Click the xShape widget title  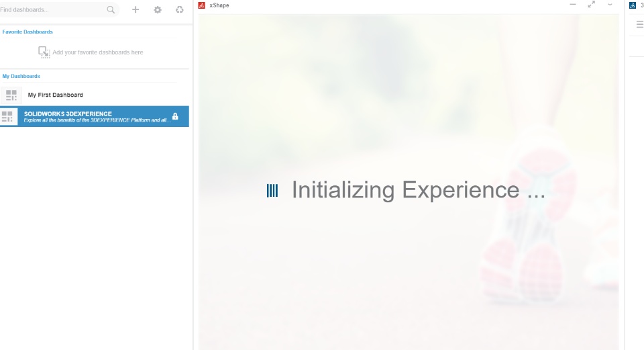point(219,5)
